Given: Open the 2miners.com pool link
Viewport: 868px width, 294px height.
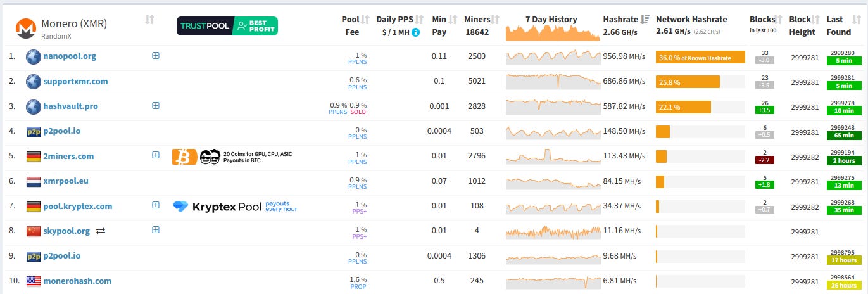Looking at the screenshot, I should pyautogui.click(x=68, y=157).
